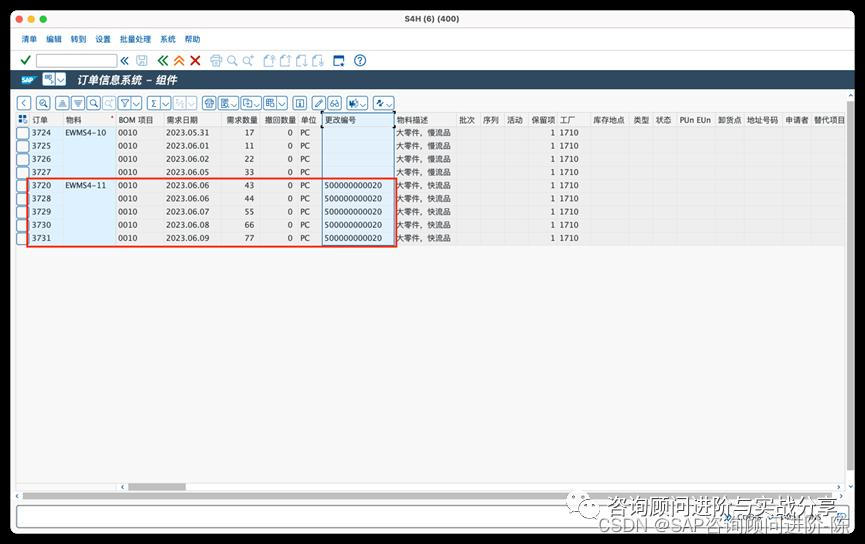Open the export dropdown in the ALV toolbar
The image size is (865, 544).
click(x=251, y=103)
